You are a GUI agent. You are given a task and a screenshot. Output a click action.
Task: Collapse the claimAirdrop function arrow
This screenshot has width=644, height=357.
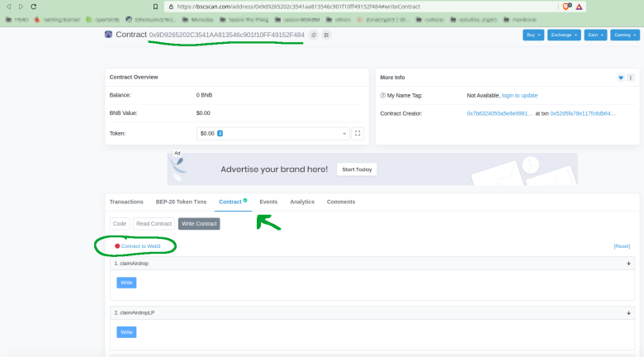pos(628,264)
